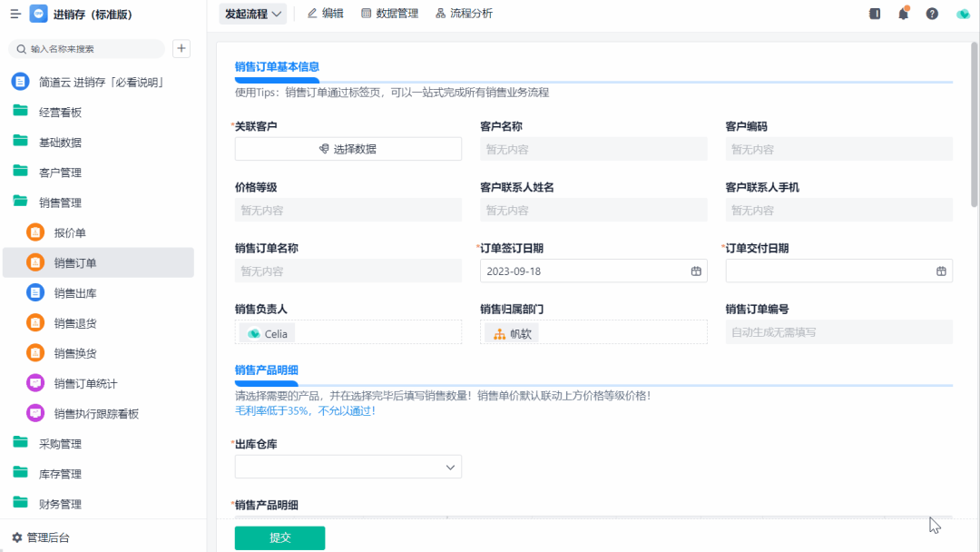The height and width of the screenshot is (552, 980).
Task: Open the panel icon left of bell
Action: [875, 14]
